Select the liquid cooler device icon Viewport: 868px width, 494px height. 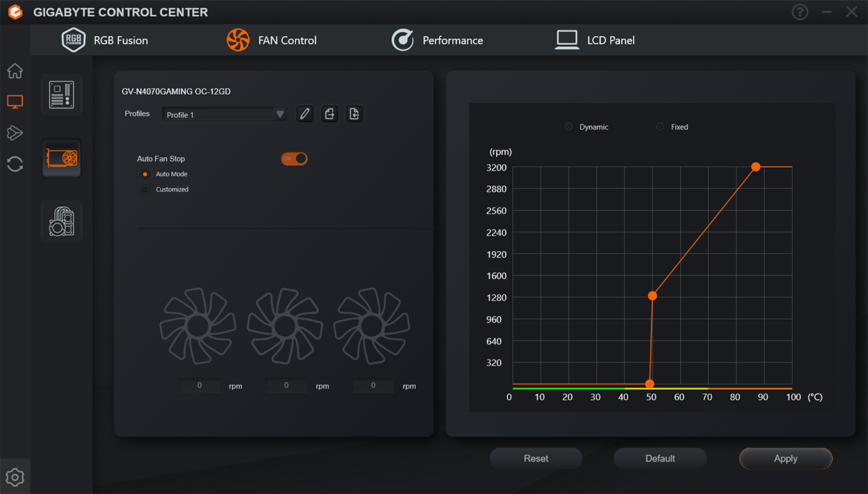tap(61, 221)
